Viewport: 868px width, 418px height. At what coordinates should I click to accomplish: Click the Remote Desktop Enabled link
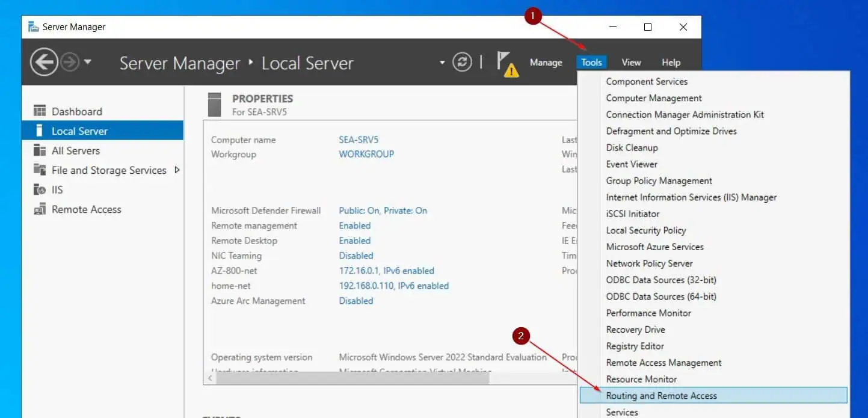coord(355,241)
